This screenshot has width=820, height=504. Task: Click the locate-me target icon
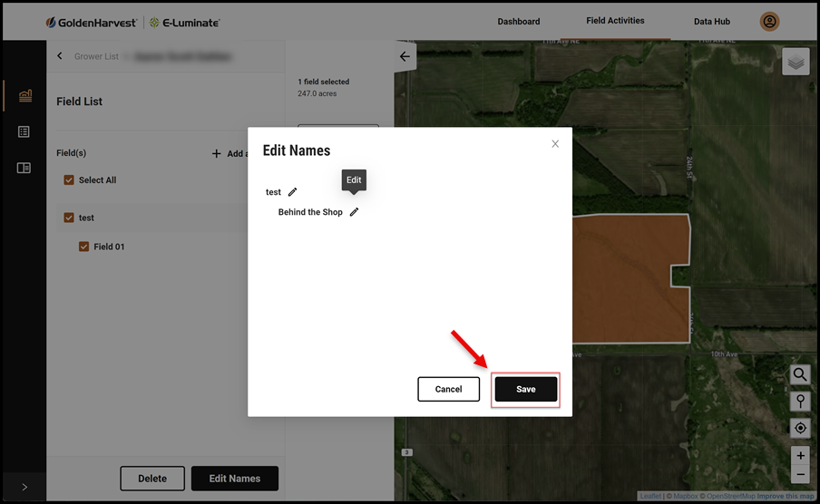pos(800,428)
